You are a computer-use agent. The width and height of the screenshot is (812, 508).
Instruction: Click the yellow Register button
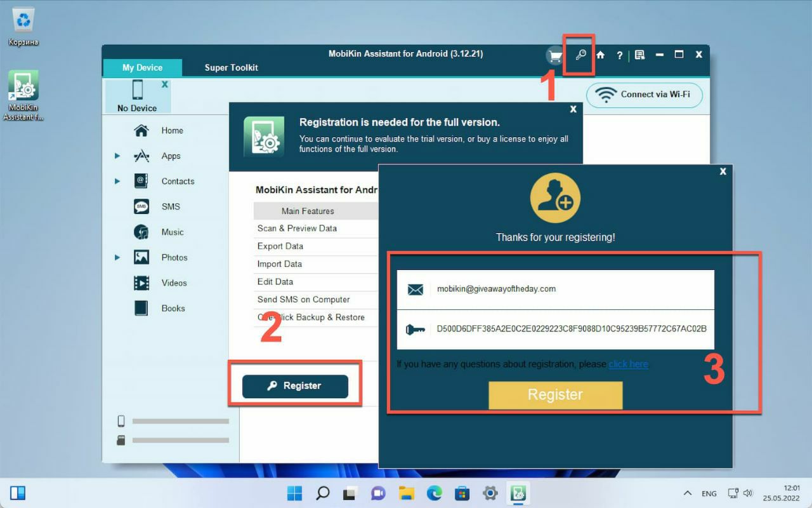tap(555, 395)
